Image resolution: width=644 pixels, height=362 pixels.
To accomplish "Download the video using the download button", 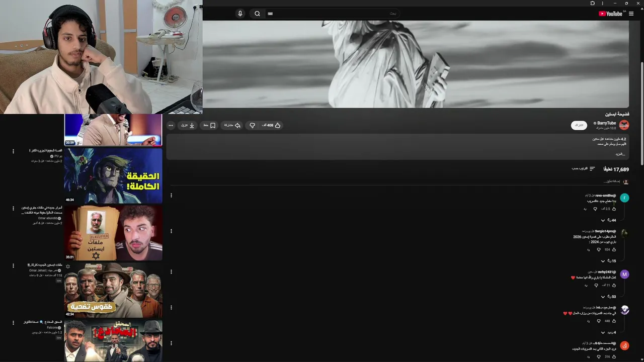I will 188,125.
